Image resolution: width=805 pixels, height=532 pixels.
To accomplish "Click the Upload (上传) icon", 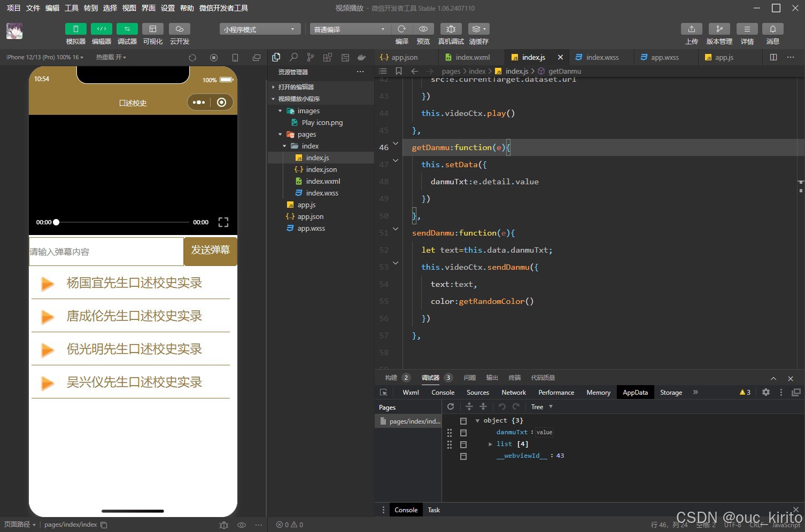I will (x=692, y=29).
